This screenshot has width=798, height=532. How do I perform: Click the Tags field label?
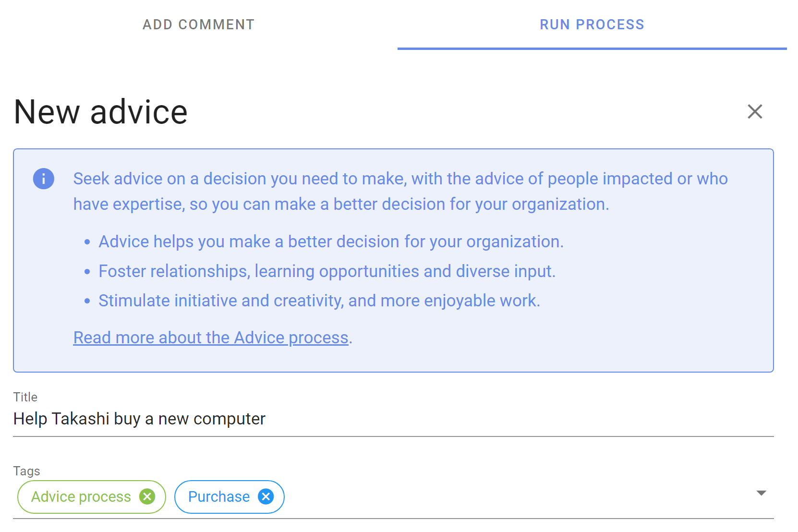tap(27, 471)
